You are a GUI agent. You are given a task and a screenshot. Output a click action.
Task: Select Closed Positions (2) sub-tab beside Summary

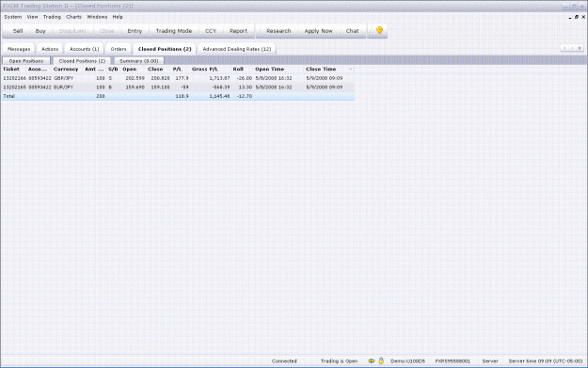click(82, 61)
